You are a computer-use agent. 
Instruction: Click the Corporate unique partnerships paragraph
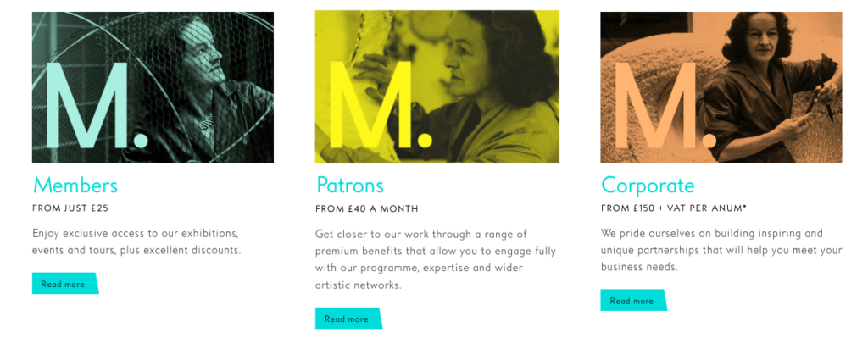click(x=721, y=250)
